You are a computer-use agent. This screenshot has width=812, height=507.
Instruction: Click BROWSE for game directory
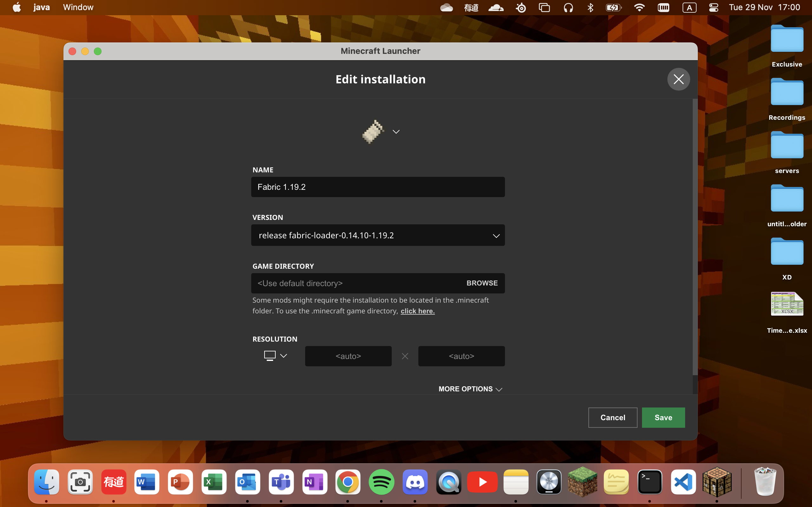click(x=482, y=283)
